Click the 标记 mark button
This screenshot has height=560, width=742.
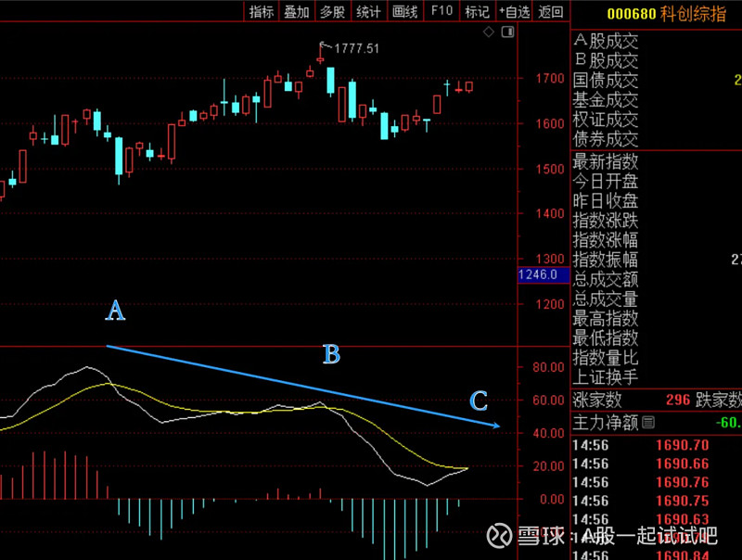(x=477, y=11)
